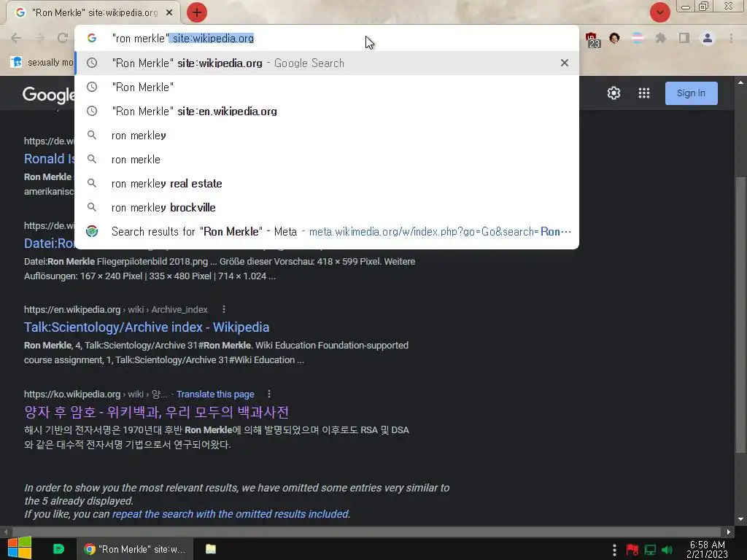Open the Meta wikimedia search results suggestion
Viewport: 747px width, 560px height.
tap(326, 231)
